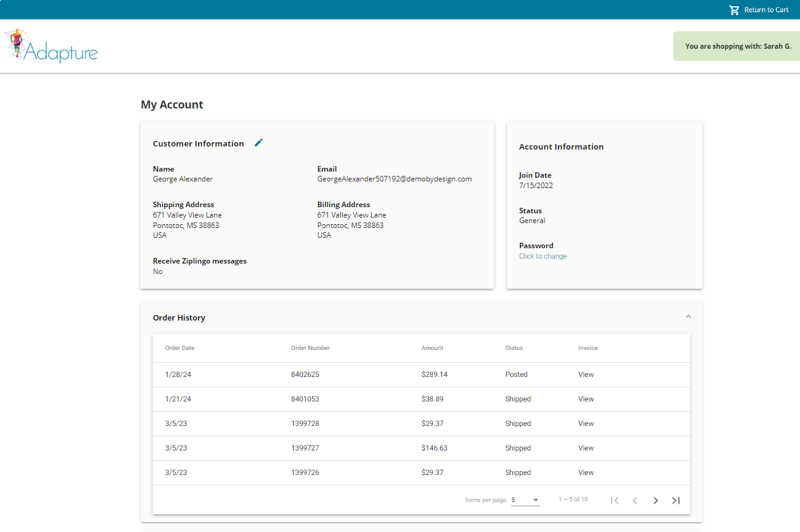Image resolution: width=800 pixels, height=532 pixels.
Task: Click the Adapture logo
Action: click(51, 46)
